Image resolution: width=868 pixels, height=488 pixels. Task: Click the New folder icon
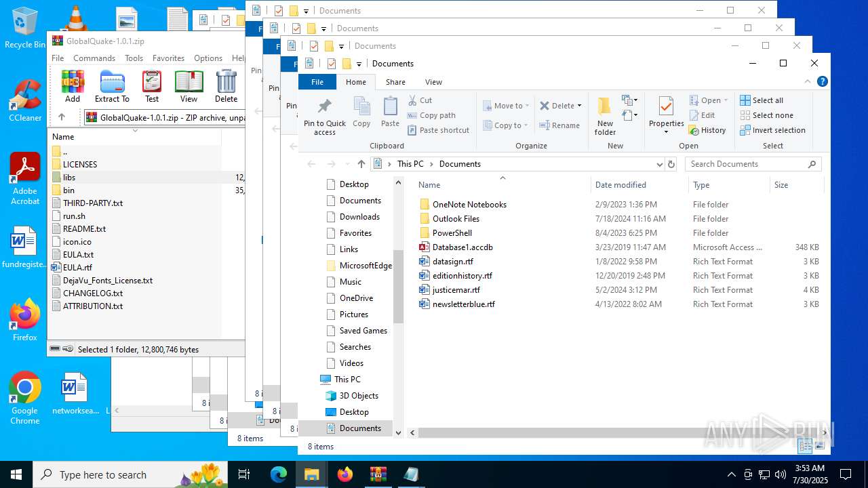605,116
